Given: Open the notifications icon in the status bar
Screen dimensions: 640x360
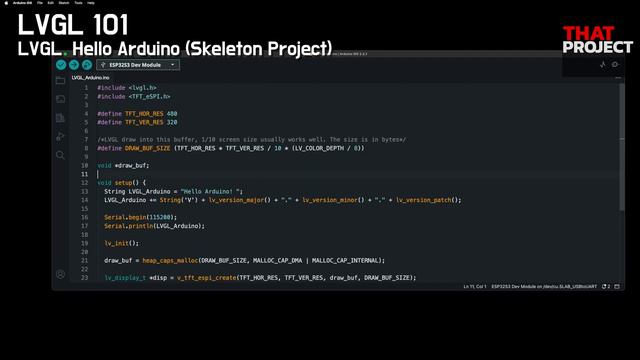Looking at the screenshot, I should point(606,287).
